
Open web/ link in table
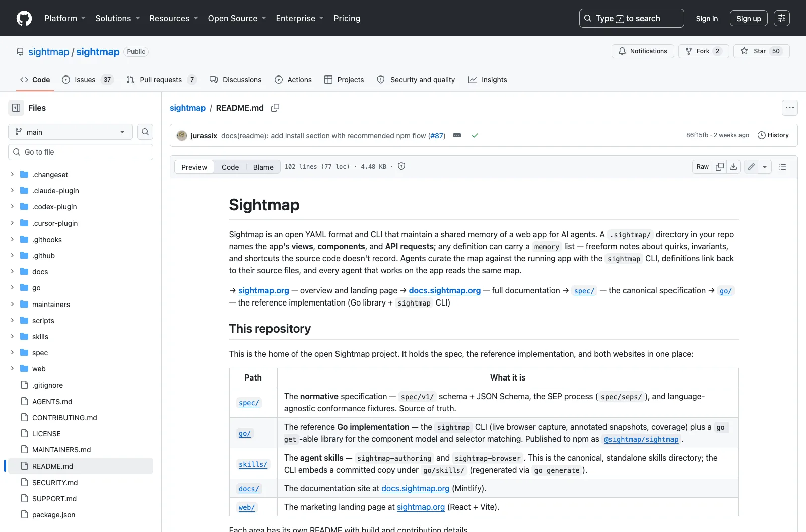(247, 507)
